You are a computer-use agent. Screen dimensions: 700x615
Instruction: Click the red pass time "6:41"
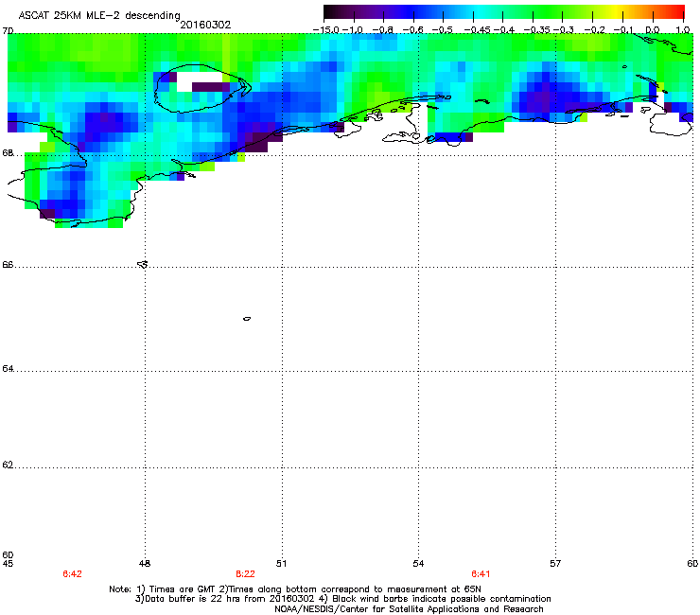(481, 574)
